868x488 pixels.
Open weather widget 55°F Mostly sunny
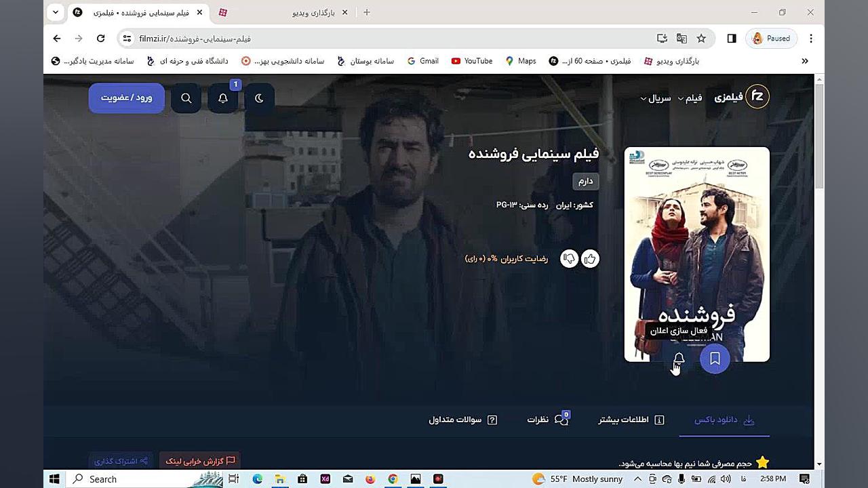[577, 479]
